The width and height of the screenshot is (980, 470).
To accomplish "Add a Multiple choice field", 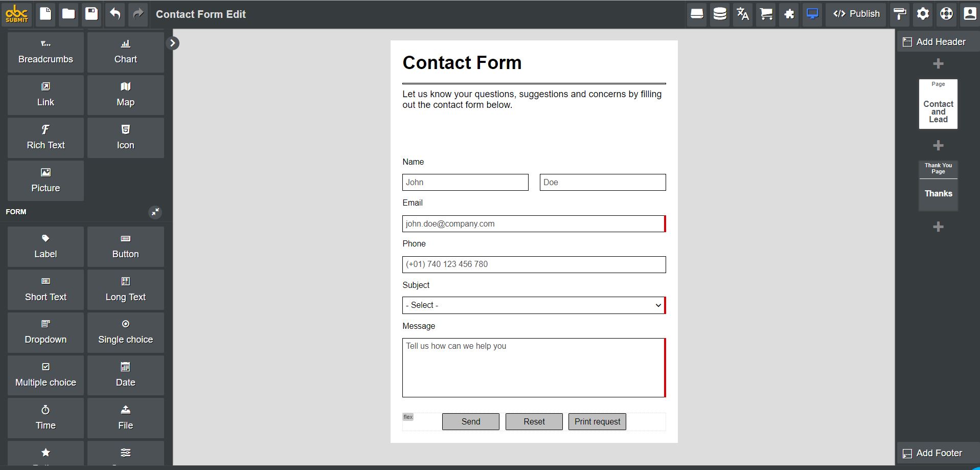I will 45,375.
